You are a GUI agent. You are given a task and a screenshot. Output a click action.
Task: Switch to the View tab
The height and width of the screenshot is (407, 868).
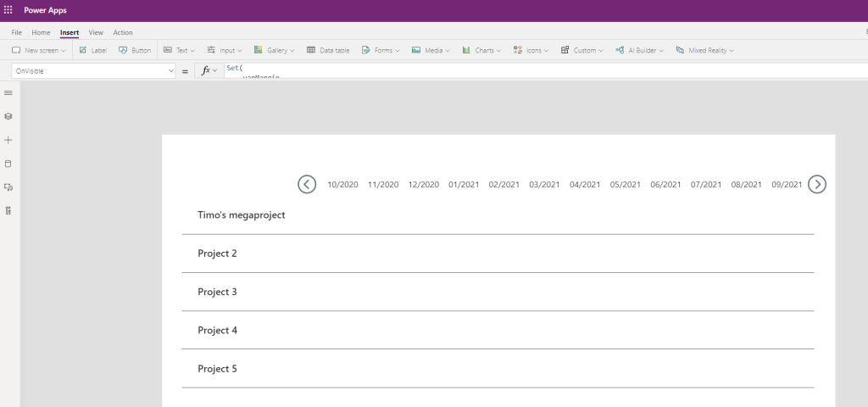(96, 32)
